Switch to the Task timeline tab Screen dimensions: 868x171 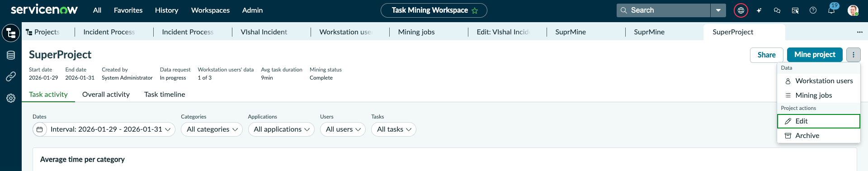[x=165, y=95]
